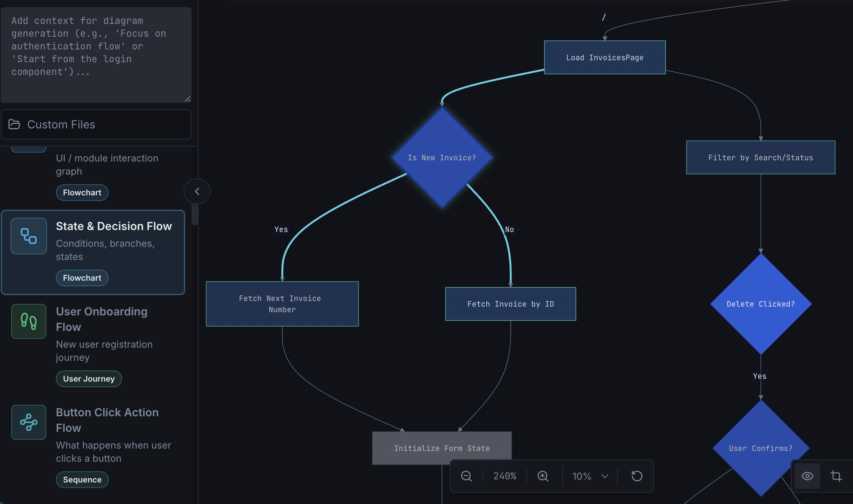Screen dimensions: 853x504
Task: Select the Load InvoicesPage node
Action: (604, 57)
